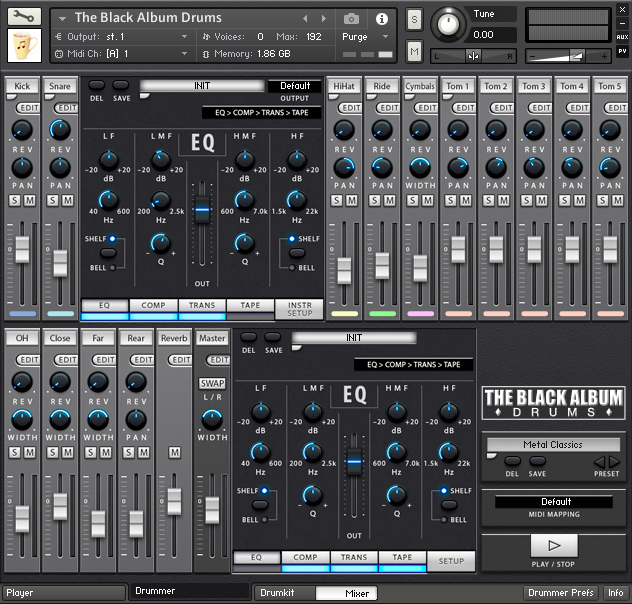
Task: Select the upper TAPE tab
Action: [x=250, y=306]
